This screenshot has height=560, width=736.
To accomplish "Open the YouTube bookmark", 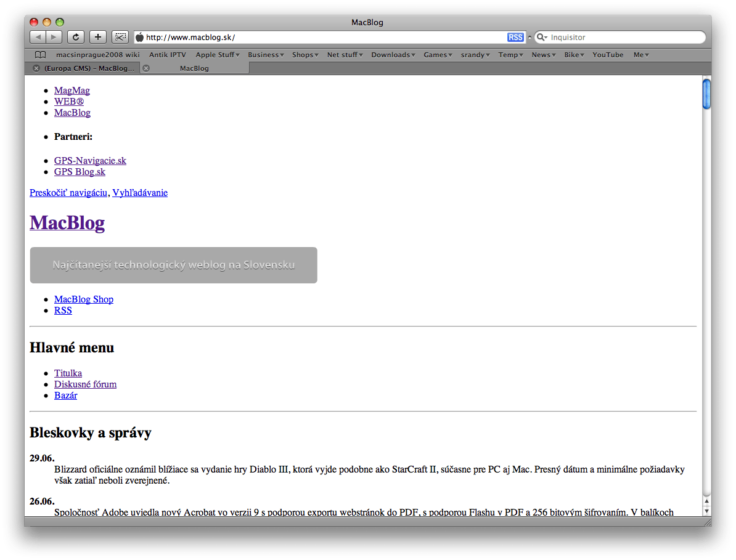I will pyautogui.click(x=608, y=55).
